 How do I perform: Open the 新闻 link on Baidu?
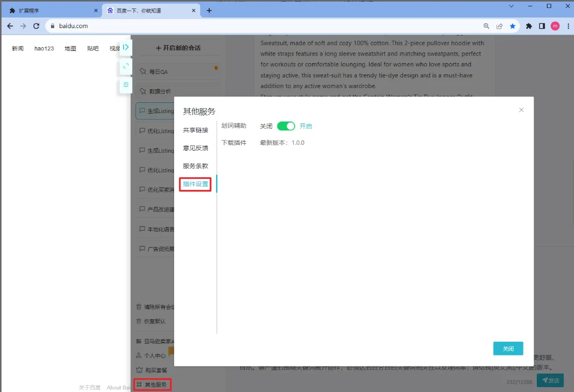[18, 48]
